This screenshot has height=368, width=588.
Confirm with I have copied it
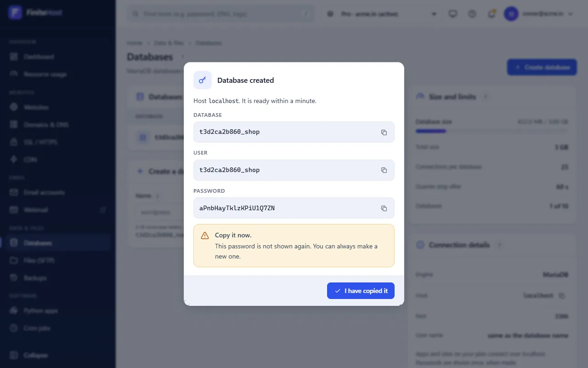361,291
